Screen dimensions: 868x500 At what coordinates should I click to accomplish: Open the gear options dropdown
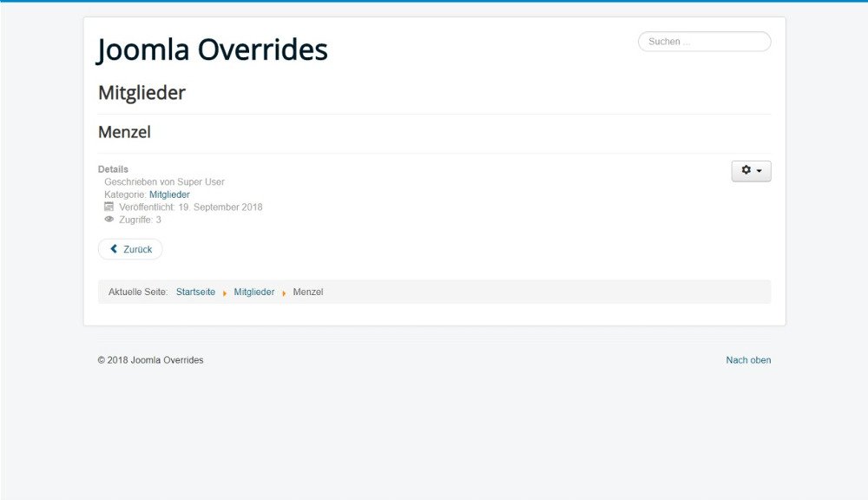(x=751, y=170)
